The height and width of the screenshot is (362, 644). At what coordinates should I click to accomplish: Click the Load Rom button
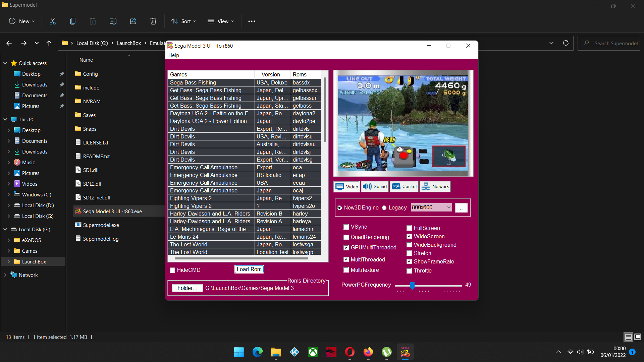point(249,269)
